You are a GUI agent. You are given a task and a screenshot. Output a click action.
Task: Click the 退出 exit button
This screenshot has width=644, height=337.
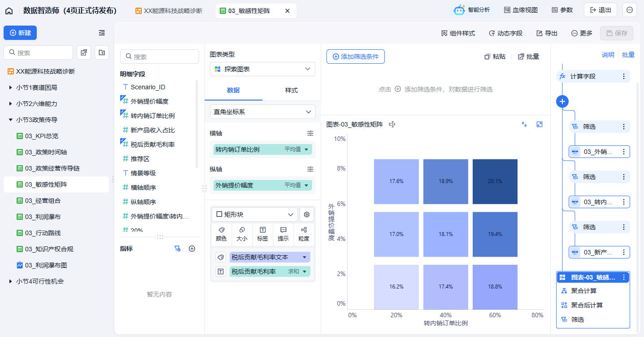tap(600, 10)
